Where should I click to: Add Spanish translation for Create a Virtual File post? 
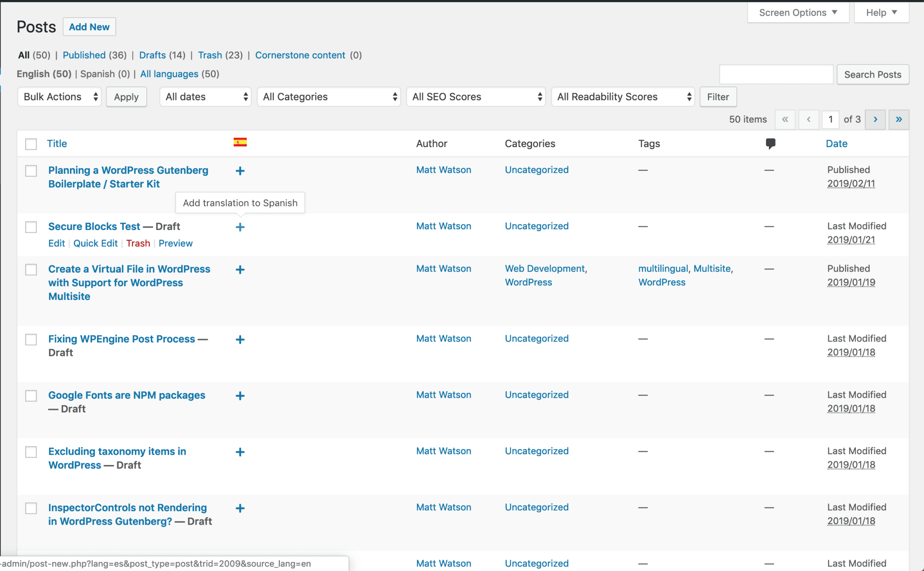tap(240, 270)
